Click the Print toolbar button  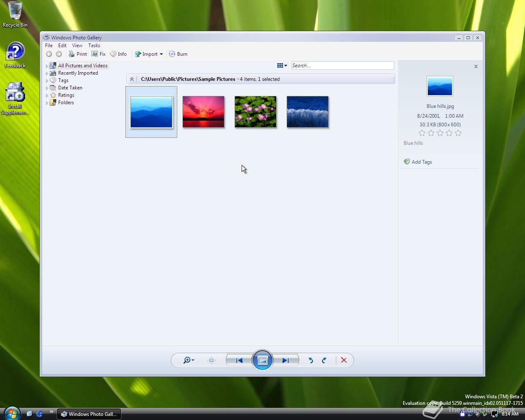tap(78, 54)
